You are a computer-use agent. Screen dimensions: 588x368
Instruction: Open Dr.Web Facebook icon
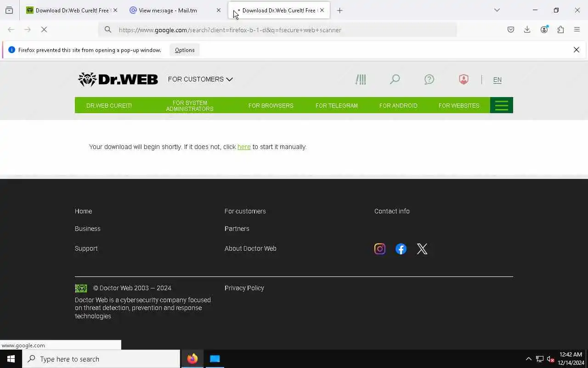[401, 249]
